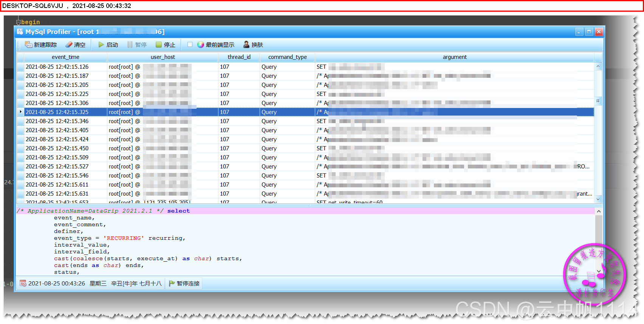Click the 暂停连接 pause connection button
Image resolution: width=644 pixels, height=324 pixels.
point(184,283)
